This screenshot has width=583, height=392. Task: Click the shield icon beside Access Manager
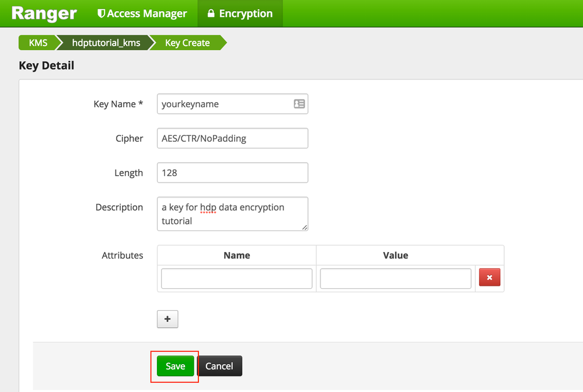coord(102,13)
